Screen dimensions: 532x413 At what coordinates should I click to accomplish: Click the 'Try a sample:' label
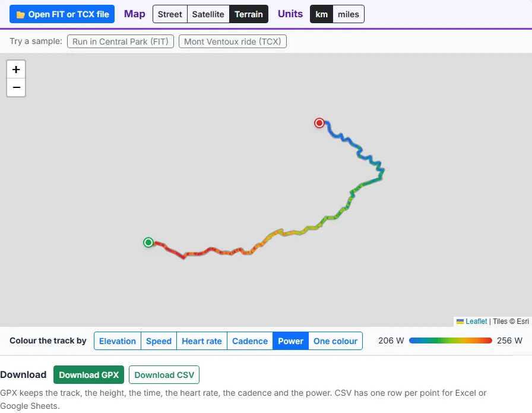click(36, 41)
